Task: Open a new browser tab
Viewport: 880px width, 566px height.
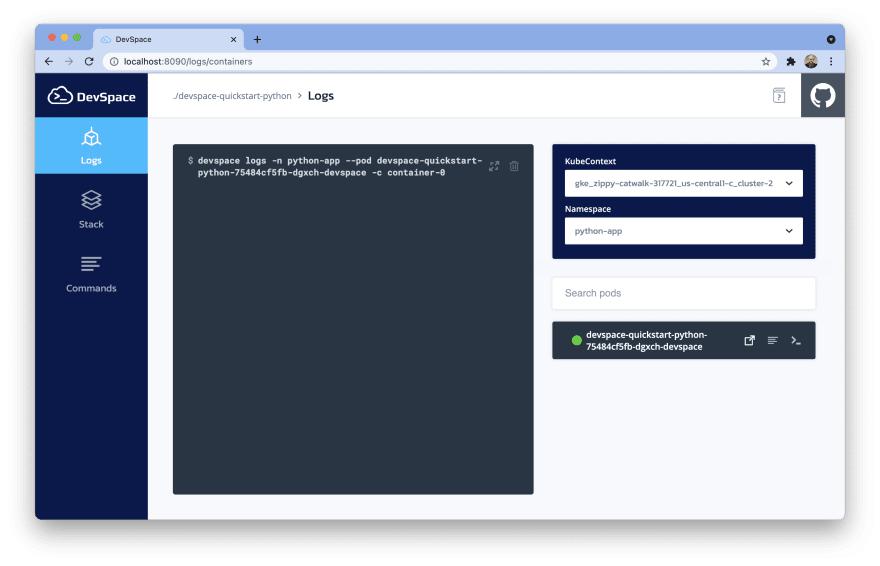Action: click(257, 39)
